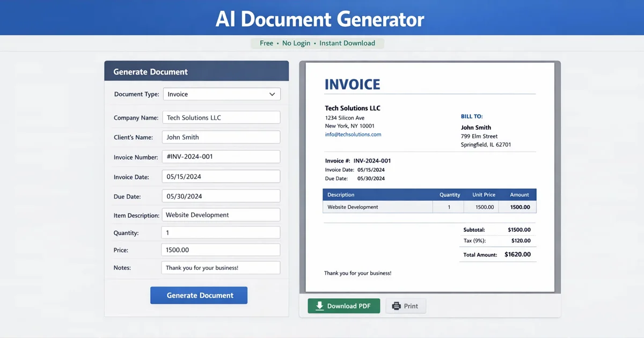Click the Client's Name field

pyautogui.click(x=221, y=137)
